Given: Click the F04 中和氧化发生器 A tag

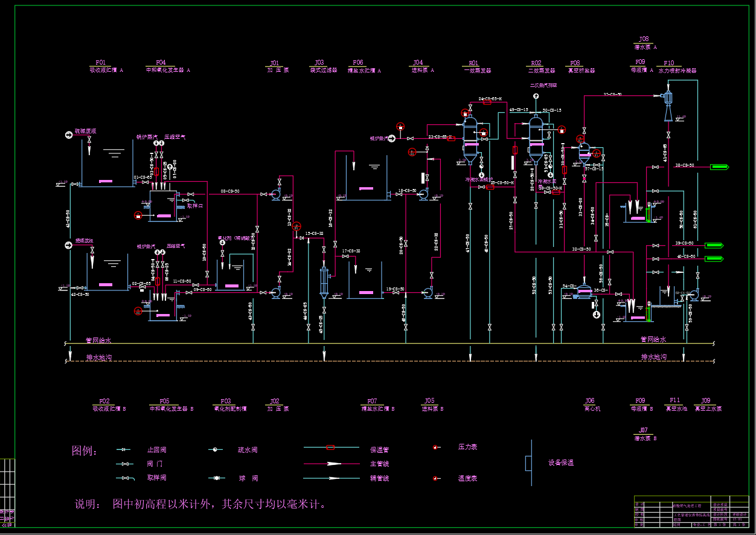Looking at the screenshot, I should click(168, 66).
